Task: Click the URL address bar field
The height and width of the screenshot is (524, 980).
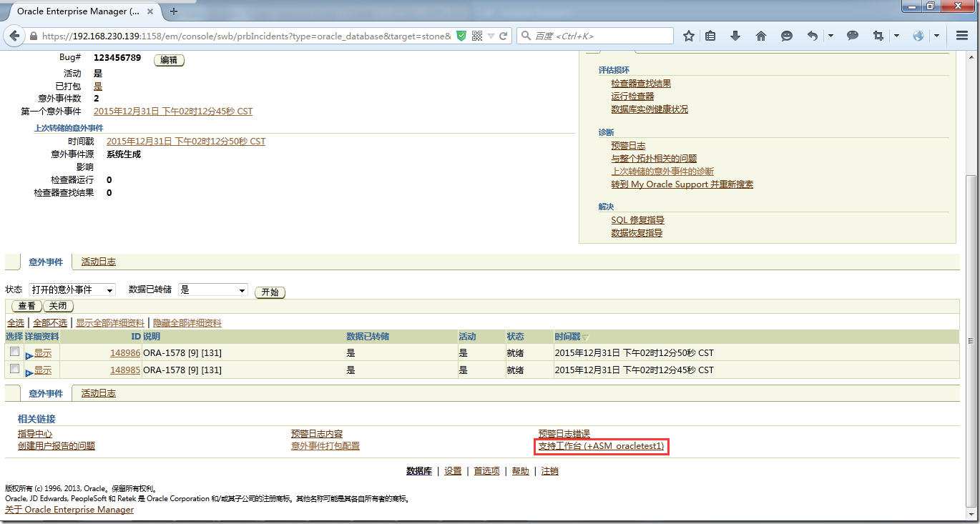Action: click(247, 36)
